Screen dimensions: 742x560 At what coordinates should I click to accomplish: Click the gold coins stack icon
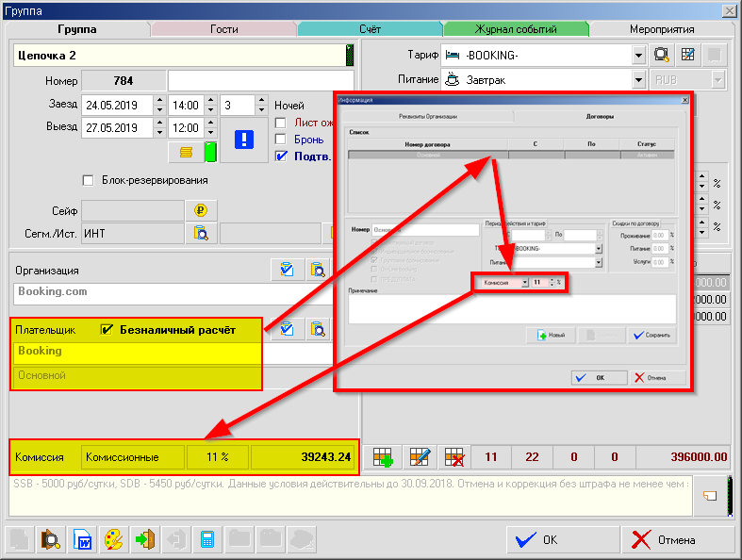pyautogui.click(x=187, y=151)
